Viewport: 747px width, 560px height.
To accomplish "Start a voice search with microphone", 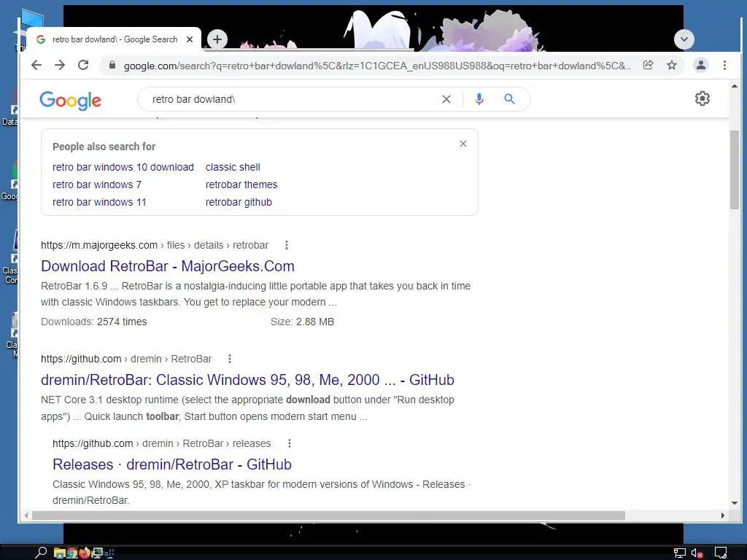I will point(479,99).
